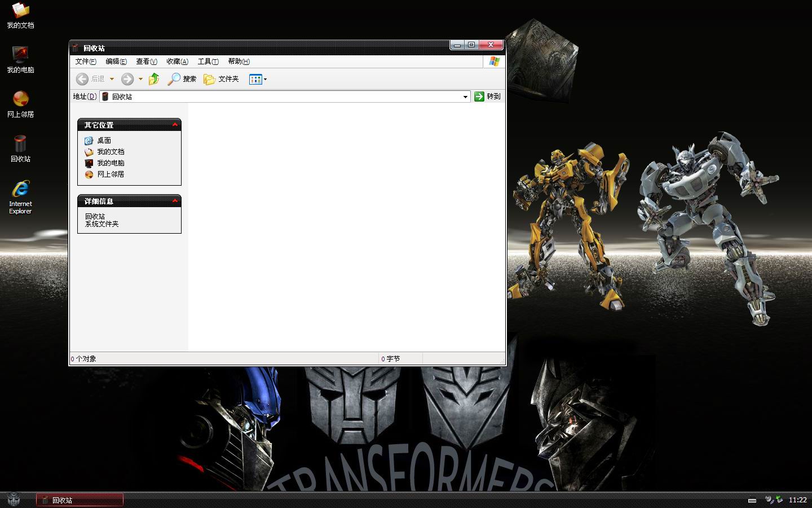Select 我的电脑 desktop icon
This screenshot has width=812, height=508.
pos(20,60)
